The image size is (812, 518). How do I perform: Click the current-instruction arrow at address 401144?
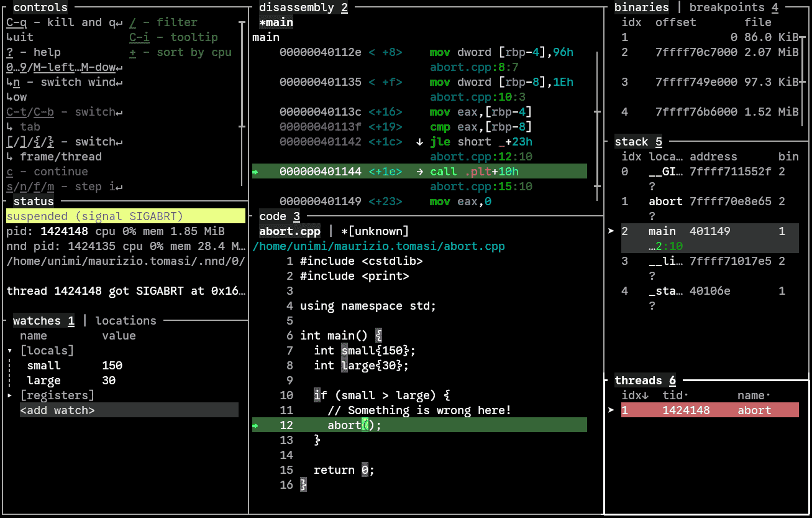(255, 172)
